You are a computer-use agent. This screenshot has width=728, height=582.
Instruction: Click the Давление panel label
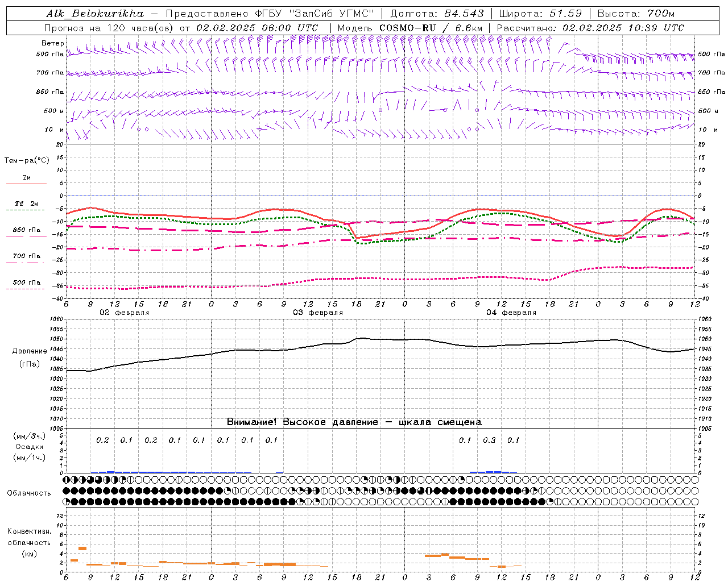[30, 351]
